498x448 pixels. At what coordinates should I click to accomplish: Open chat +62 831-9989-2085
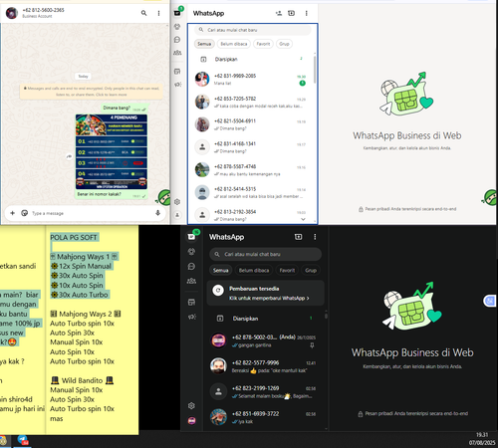252,80
